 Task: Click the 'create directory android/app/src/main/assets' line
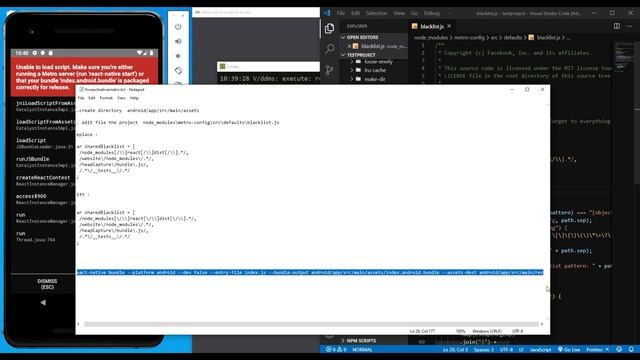click(138, 110)
